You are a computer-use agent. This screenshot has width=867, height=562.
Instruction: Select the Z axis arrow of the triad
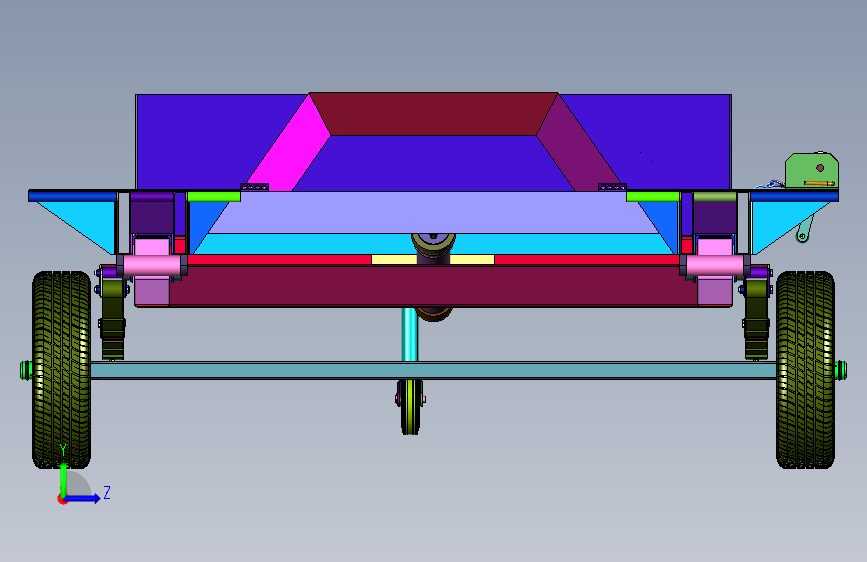pos(83,498)
